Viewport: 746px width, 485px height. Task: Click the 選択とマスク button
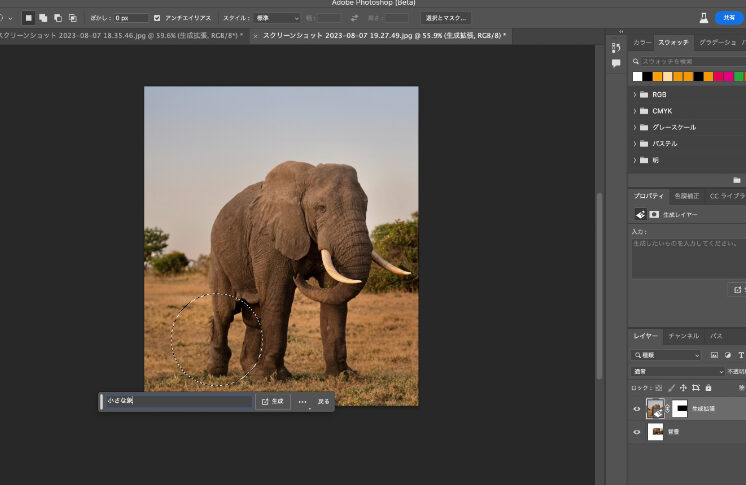[446, 18]
